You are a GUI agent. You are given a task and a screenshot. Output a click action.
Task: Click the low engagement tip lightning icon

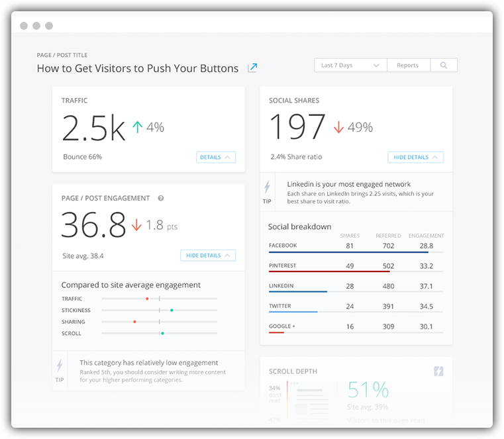pos(60,366)
